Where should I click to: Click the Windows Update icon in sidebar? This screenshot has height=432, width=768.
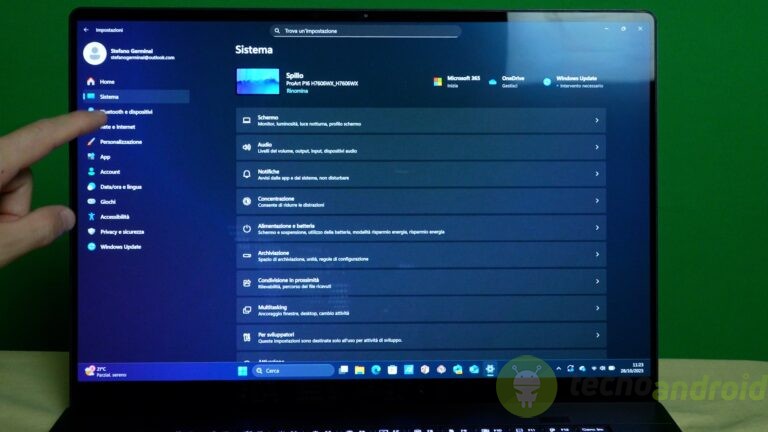(91, 247)
